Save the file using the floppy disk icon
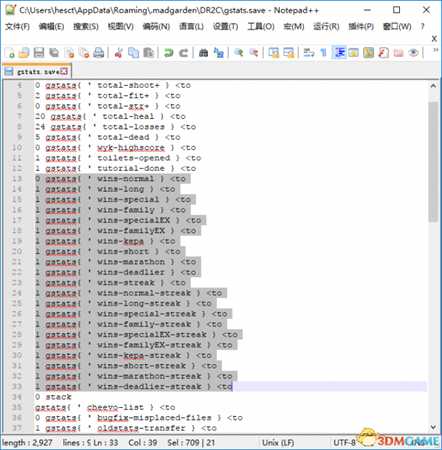 39,52
